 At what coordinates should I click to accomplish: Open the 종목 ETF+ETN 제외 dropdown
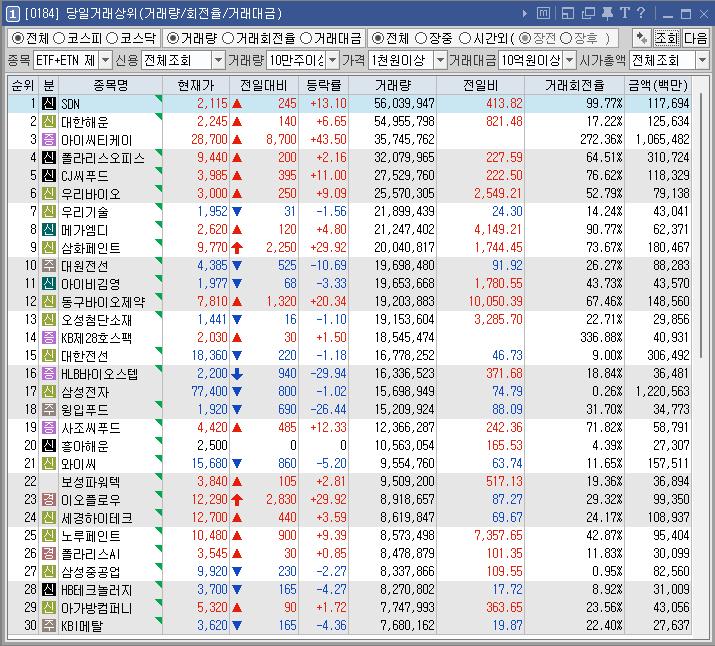[105, 60]
